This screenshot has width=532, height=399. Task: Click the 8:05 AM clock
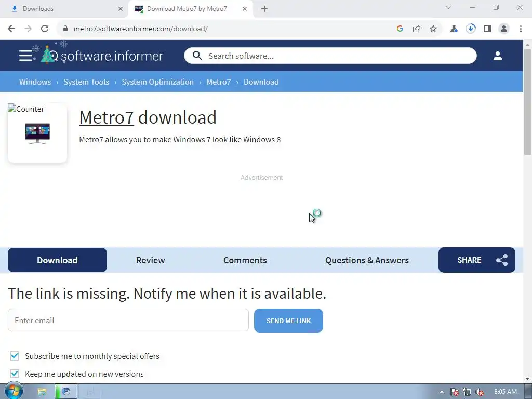505,392
